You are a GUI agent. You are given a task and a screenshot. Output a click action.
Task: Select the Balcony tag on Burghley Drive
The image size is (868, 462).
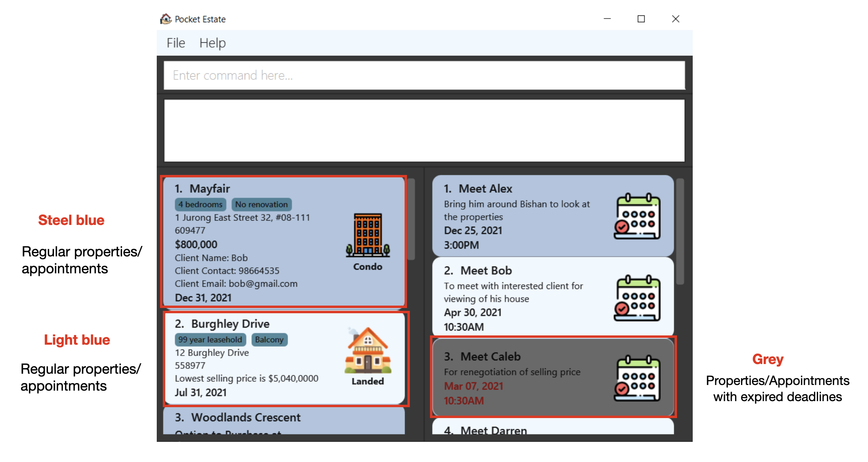269,339
